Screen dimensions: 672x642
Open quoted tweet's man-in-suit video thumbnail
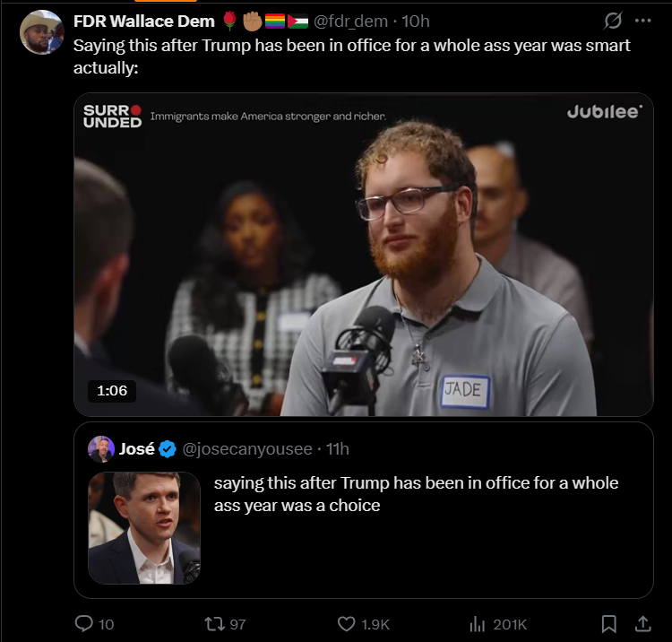click(x=144, y=528)
